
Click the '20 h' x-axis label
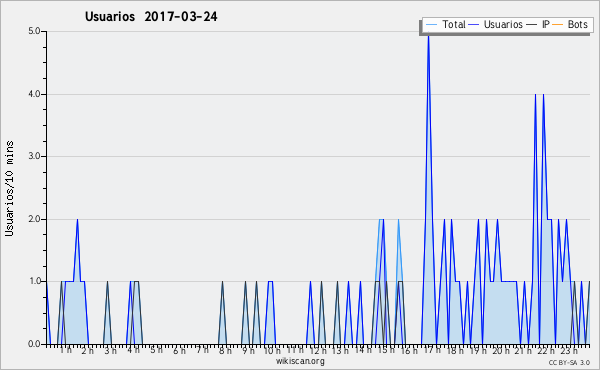[501, 351]
